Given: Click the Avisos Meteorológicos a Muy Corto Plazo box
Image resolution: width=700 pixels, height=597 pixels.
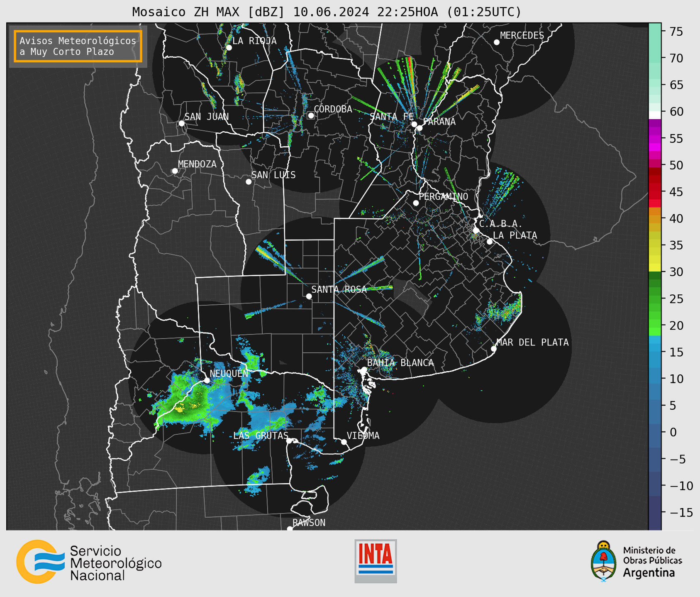Looking at the screenshot, I should click(x=78, y=46).
